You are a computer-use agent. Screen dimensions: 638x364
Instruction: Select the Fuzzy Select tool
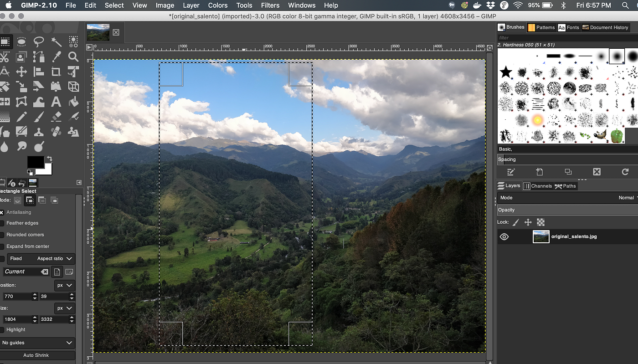tap(55, 42)
